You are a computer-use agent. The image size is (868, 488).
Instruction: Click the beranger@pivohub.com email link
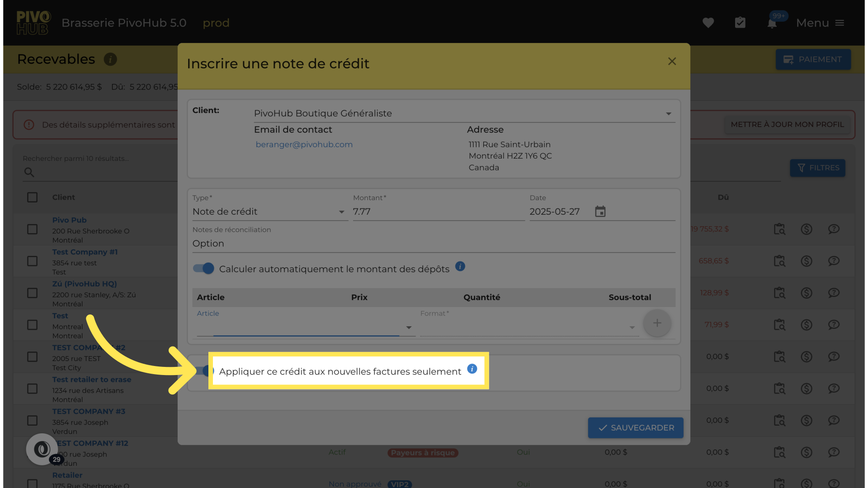click(304, 145)
